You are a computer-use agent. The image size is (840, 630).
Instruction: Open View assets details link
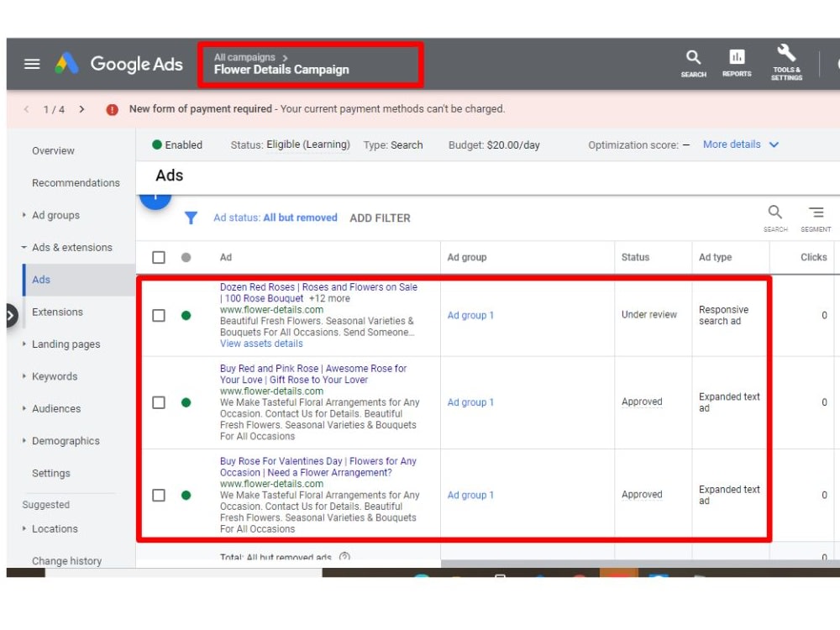pyautogui.click(x=261, y=344)
